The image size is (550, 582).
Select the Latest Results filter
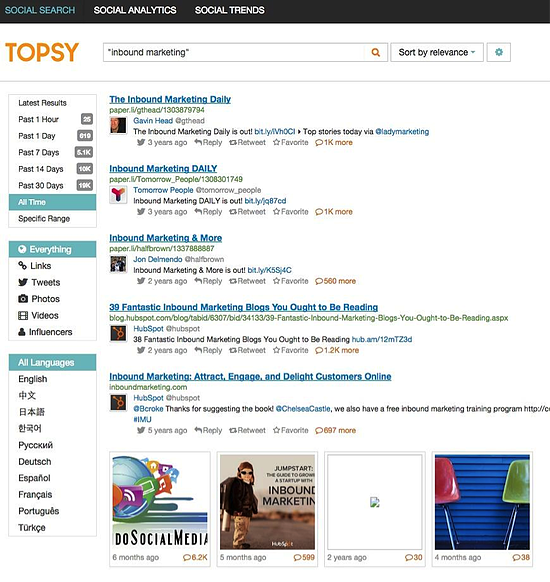(52, 103)
